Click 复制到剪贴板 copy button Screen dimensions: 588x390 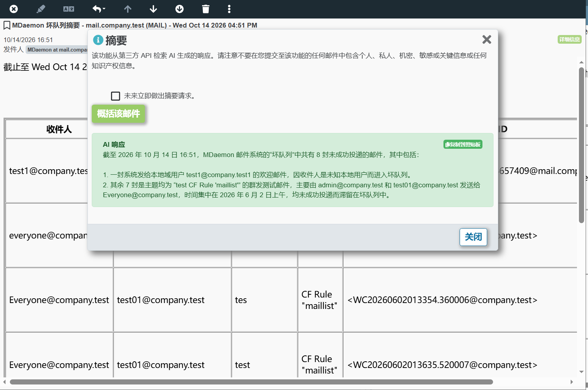pos(463,144)
